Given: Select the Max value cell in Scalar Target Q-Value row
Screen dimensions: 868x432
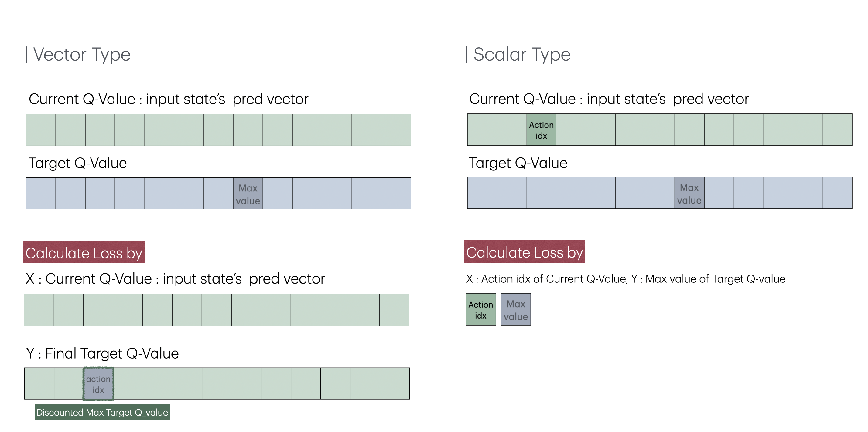Looking at the screenshot, I should [x=689, y=193].
